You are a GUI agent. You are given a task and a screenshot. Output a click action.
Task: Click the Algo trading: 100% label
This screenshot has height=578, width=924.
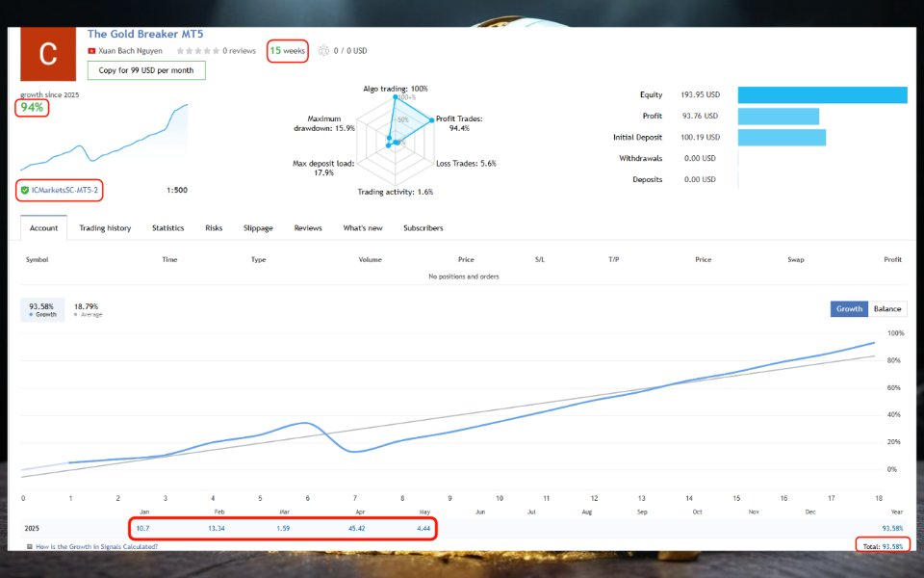[396, 89]
